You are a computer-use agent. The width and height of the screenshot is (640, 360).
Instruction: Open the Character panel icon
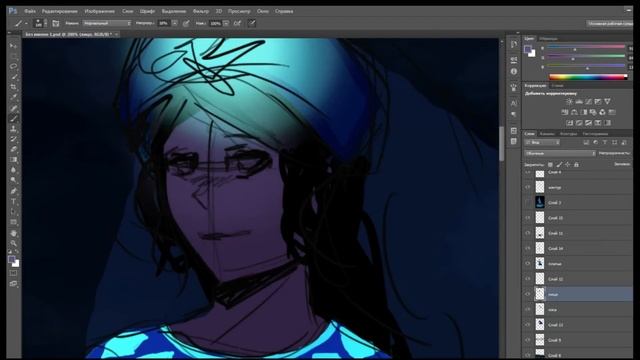click(x=514, y=103)
